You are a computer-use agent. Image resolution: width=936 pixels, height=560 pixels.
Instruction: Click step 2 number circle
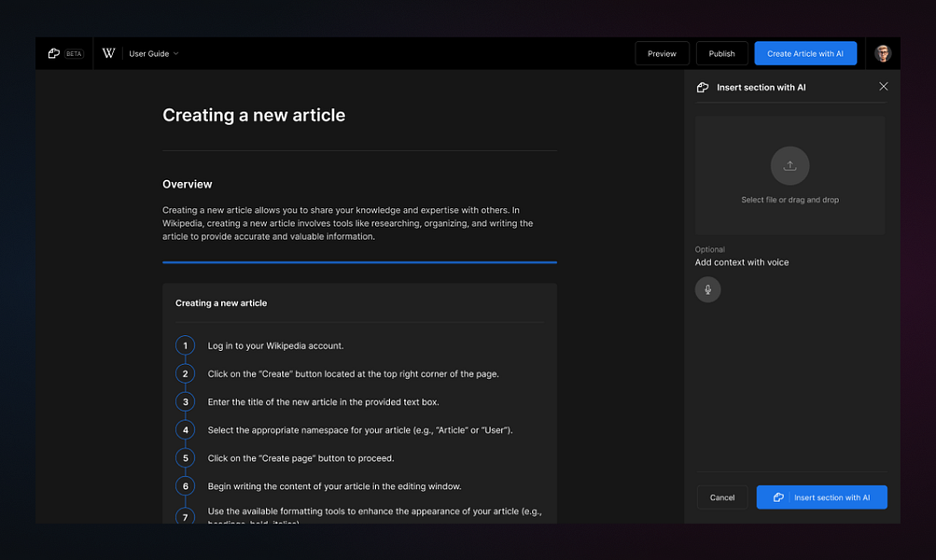click(x=185, y=373)
